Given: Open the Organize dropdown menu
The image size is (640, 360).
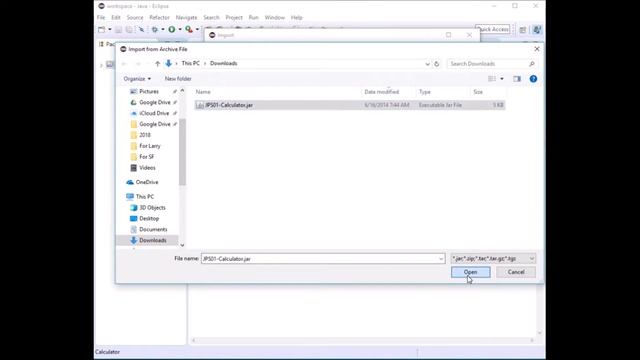Looking at the screenshot, I should (x=137, y=79).
